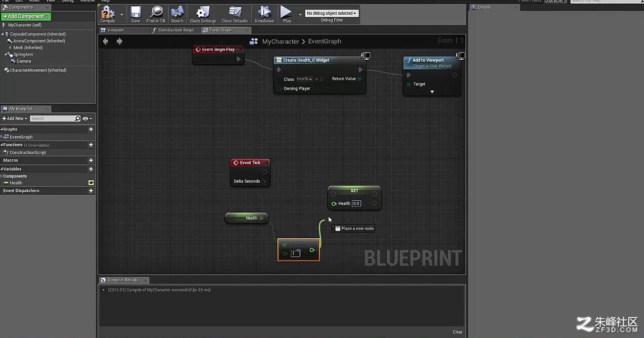Click the selected math node output pin
The width and height of the screenshot is (644, 338).
[x=312, y=250]
